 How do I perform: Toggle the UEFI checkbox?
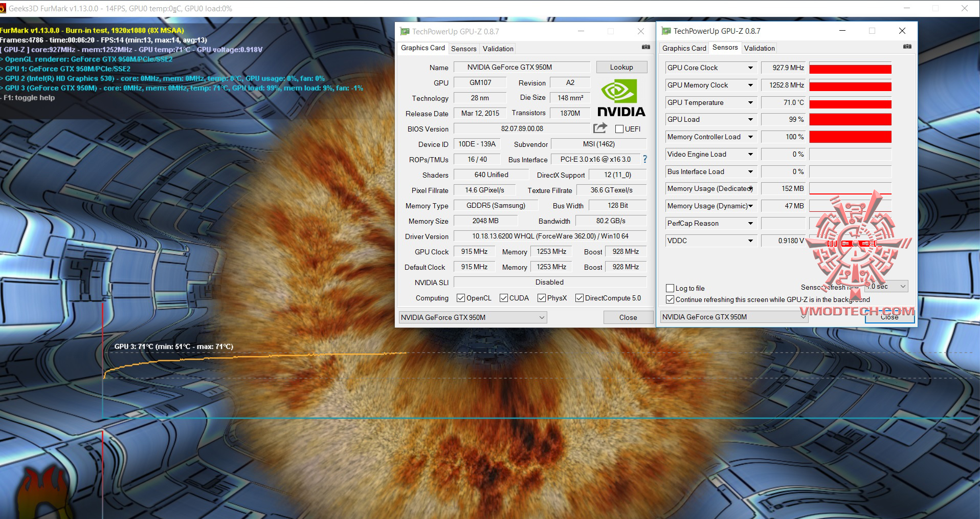pyautogui.click(x=619, y=129)
